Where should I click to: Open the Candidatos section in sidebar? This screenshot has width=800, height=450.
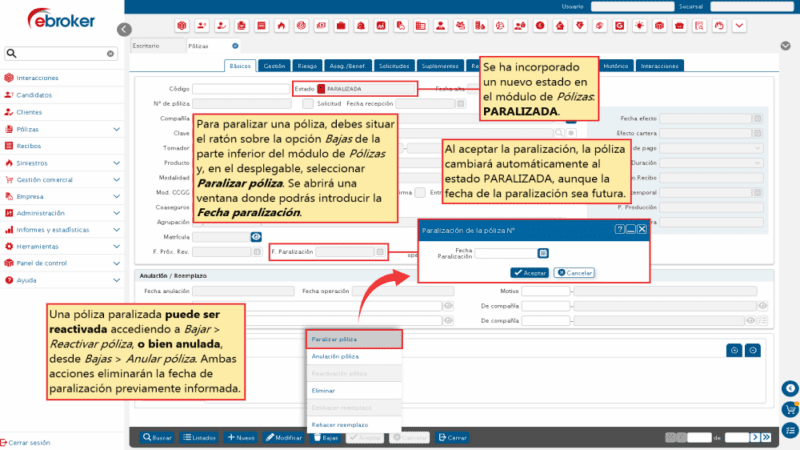pos(34,95)
